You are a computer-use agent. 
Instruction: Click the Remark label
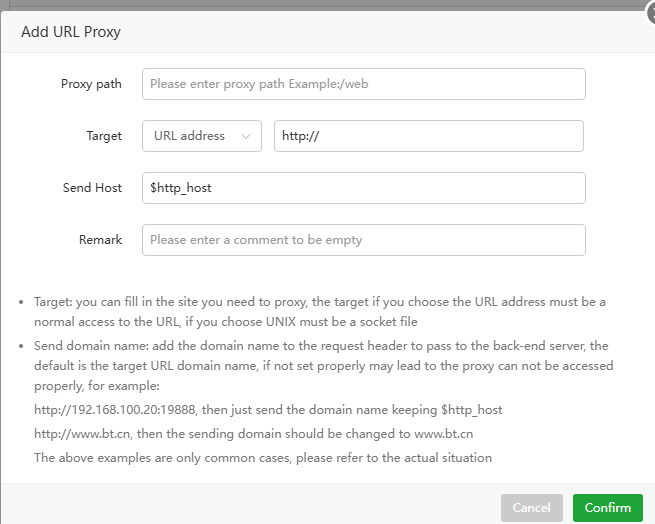point(100,240)
